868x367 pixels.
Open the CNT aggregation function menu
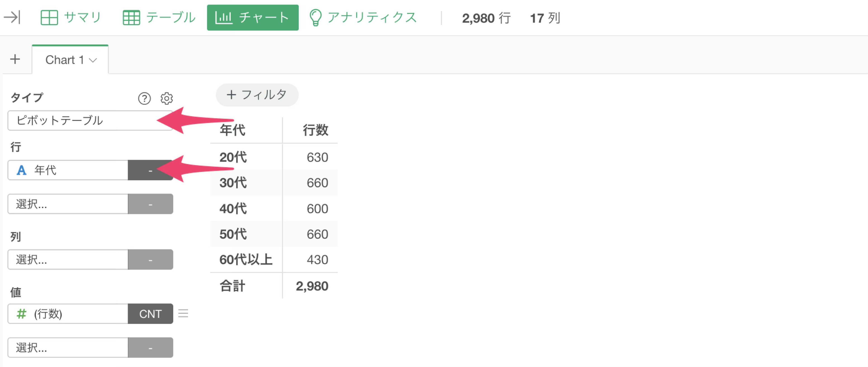pyautogui.click(x=150, y=313)
